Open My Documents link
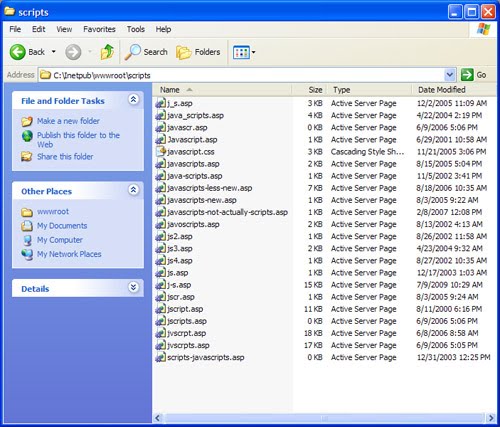The image size is (500, 427). [62, 226]
